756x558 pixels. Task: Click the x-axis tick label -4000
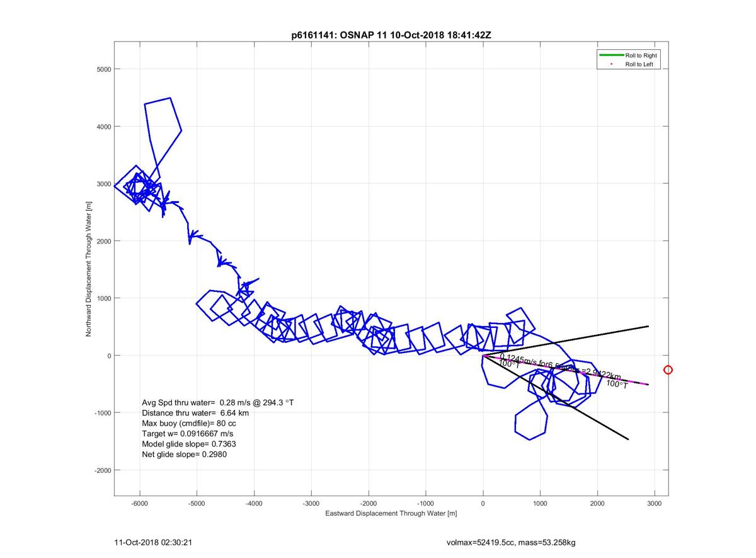[255, 504]
